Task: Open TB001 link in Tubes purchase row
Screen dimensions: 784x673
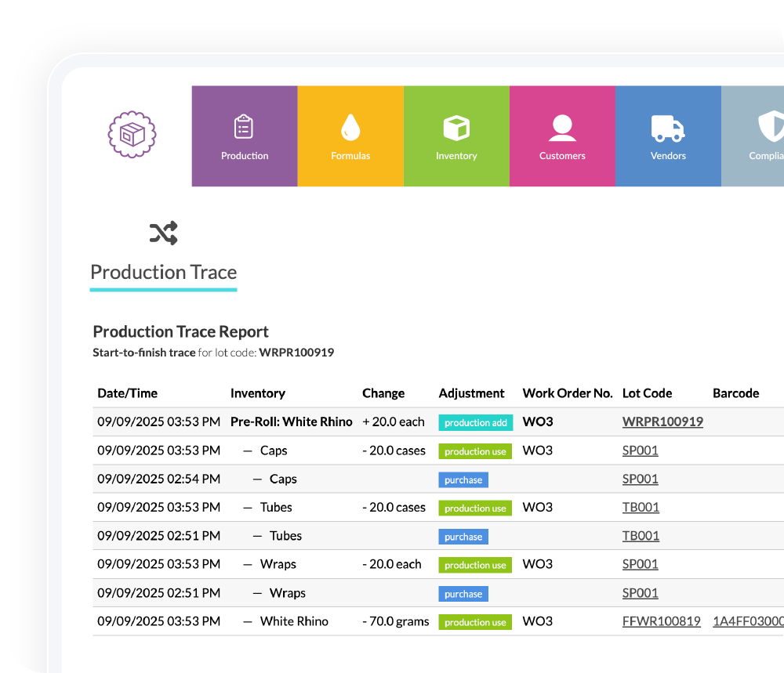Action: (x=641, y=536)
